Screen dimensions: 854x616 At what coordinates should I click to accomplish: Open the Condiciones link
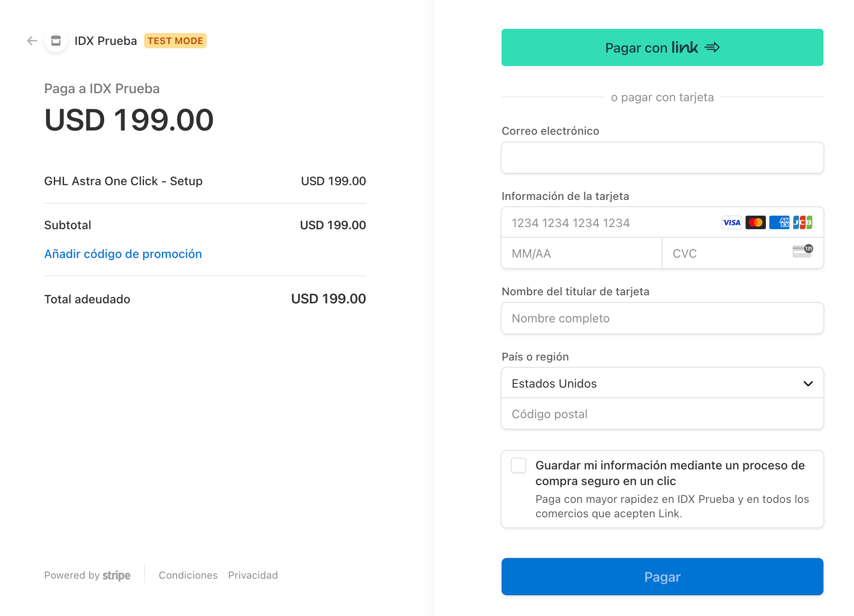(188, 575)
